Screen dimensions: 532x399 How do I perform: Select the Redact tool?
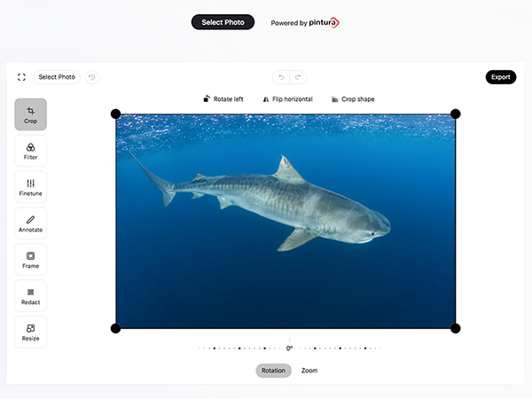[30, 296]
